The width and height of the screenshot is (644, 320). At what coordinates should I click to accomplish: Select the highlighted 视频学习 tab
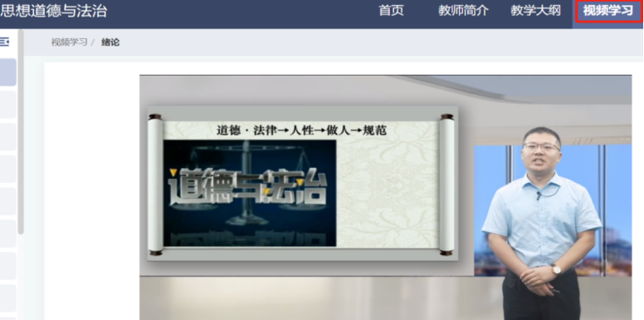[x=608, y=11]
